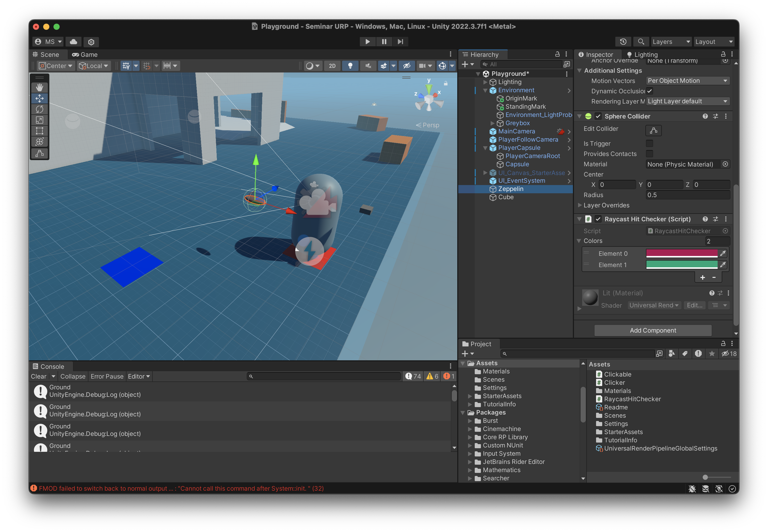
Task: Select the Scale tool
Action: (39, 120)
